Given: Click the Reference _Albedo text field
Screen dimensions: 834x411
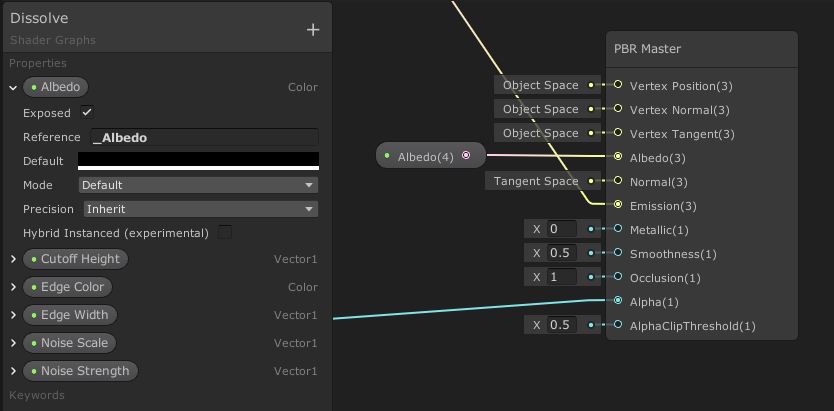Looking at the screenshot, I should point(204,137).
